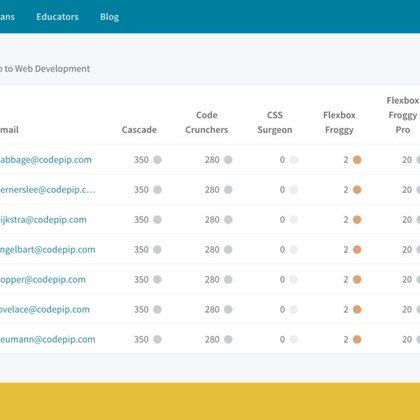Image resolution: width=420 pixels, height=420 pixels.
Task: Select the Flexbox Froggy score 2 in engelbart row
Action: pyautogui.click(x=346, y=249)
